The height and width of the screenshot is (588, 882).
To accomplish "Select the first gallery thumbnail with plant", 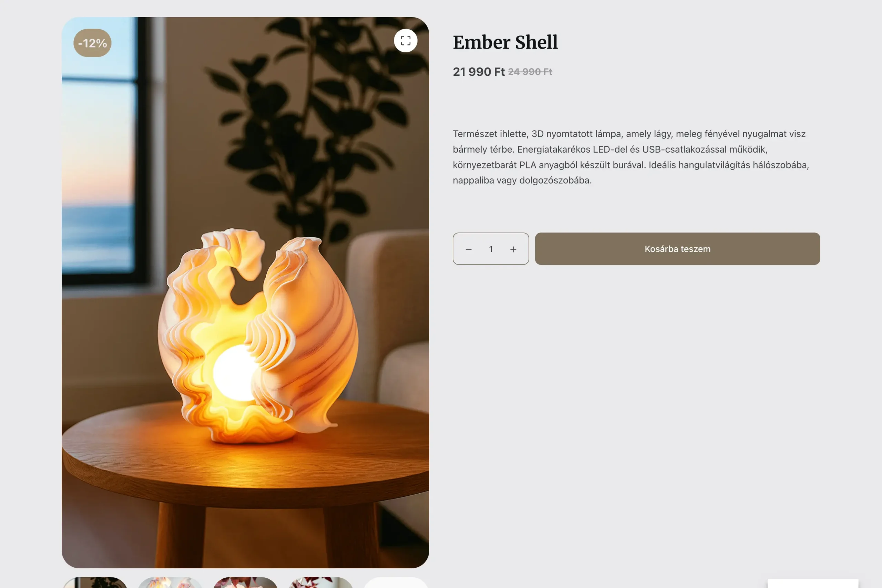I will pos(95,582).
